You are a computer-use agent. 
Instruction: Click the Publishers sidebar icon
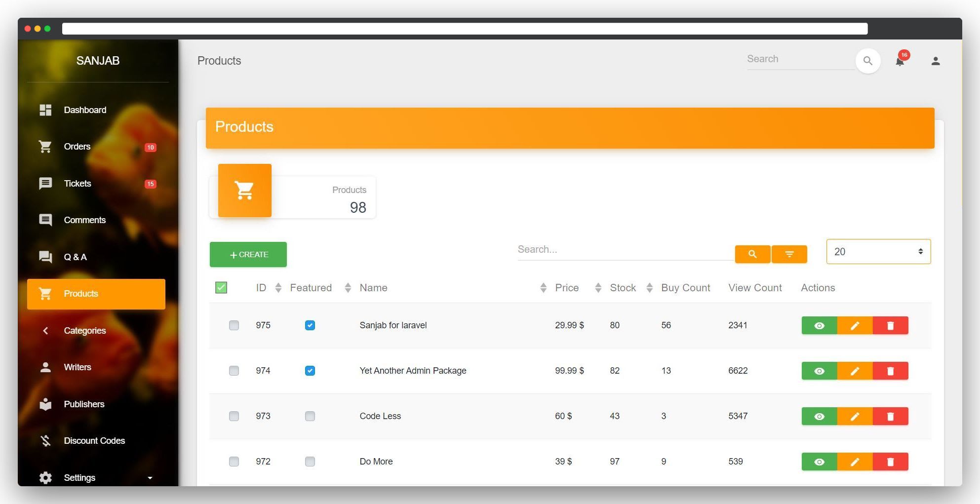[45, 404]
